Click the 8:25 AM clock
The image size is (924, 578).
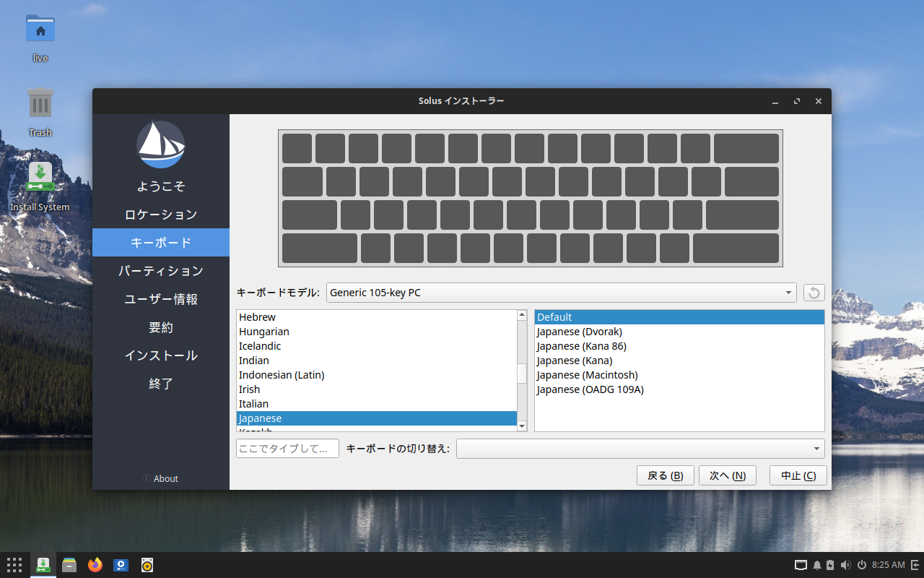click(888, 565)
